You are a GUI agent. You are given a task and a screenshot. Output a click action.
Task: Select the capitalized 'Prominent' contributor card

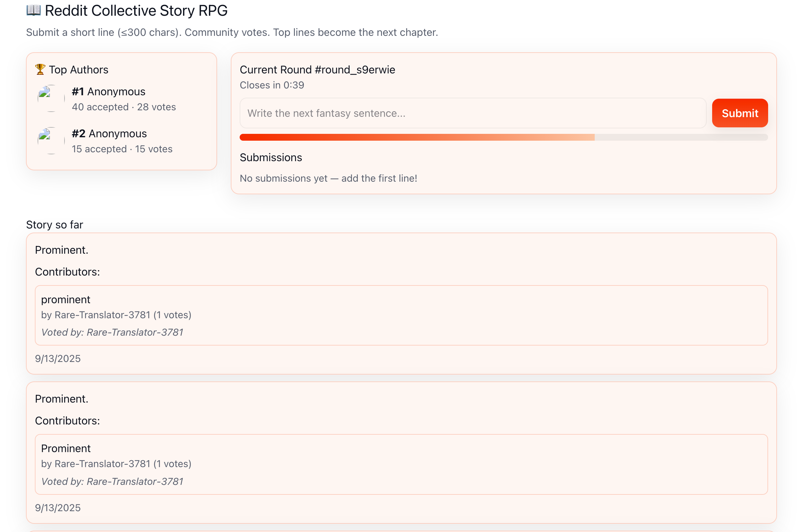click(x=401, y=464)
